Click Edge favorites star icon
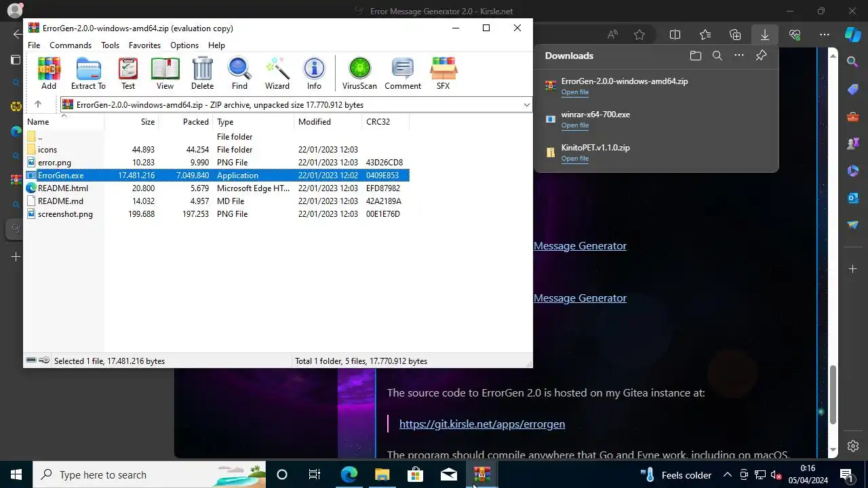The height and width of the screenshot is (488, 868). pyautogui.click(x=639, y=35)
